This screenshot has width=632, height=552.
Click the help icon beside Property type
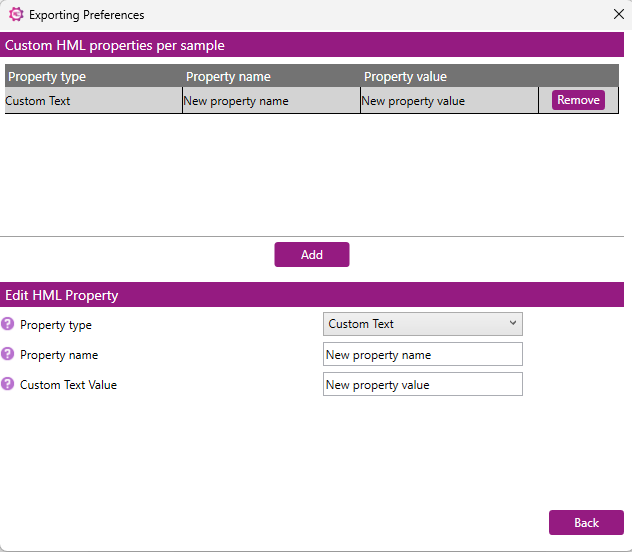pyautogui.click(x=7, y=324)
